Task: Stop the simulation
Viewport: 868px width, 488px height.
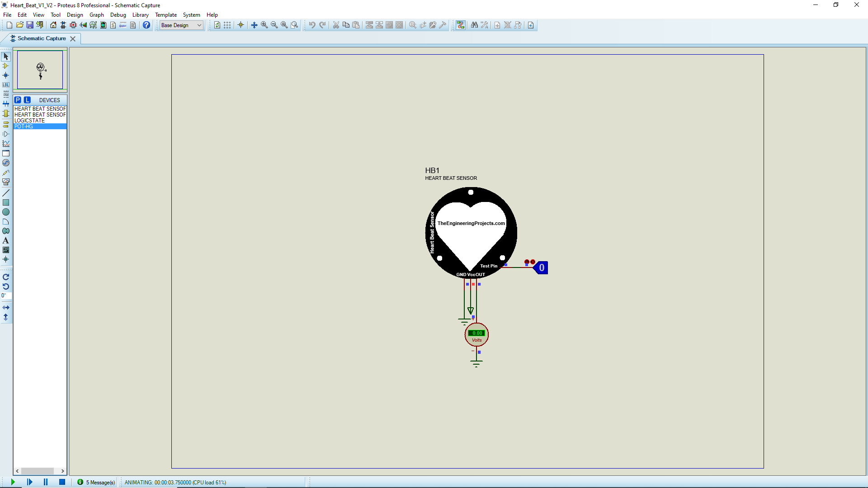Action: pyautogui.click(x=62, y=482)
